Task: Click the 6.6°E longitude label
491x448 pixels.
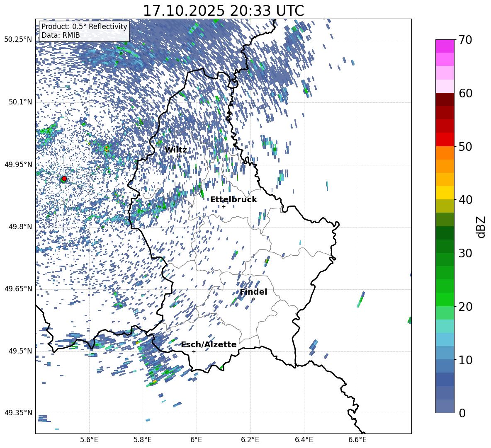Action: pos(357,440)
